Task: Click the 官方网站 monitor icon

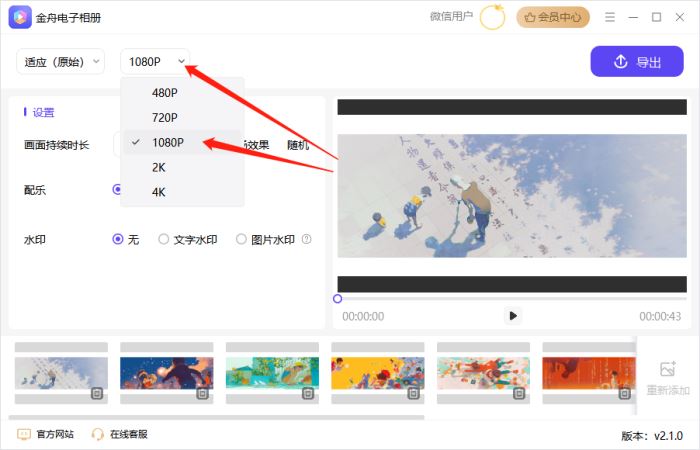Action: coord(24,434)
